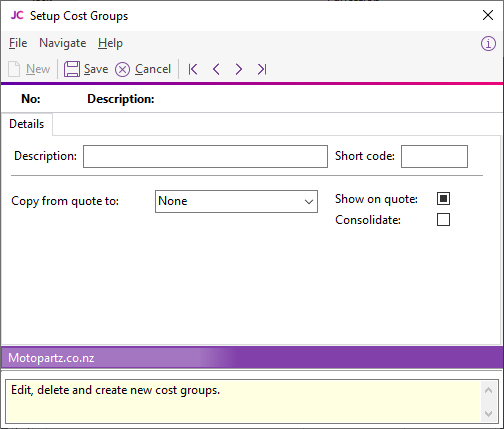This screenshot has width=504, height=429.
Task: Close the Setup Cost Groups window
Action: point(488,15)
